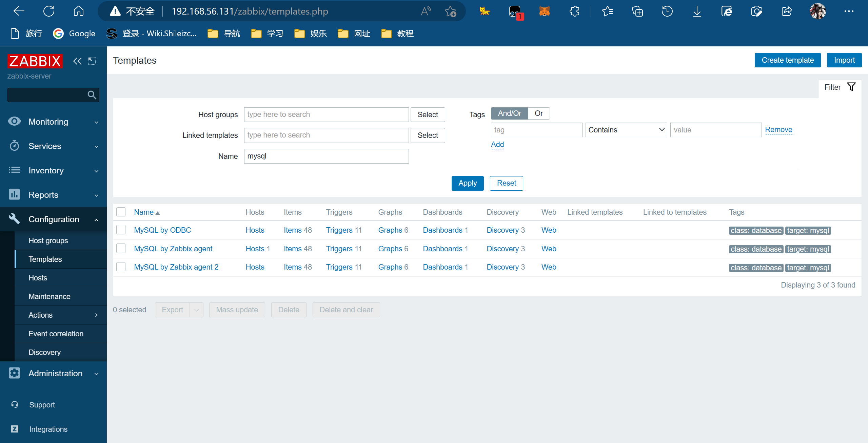This screenshot has width=868, height=443.
Task: Open browser History icon
Action: coord(667,11)
